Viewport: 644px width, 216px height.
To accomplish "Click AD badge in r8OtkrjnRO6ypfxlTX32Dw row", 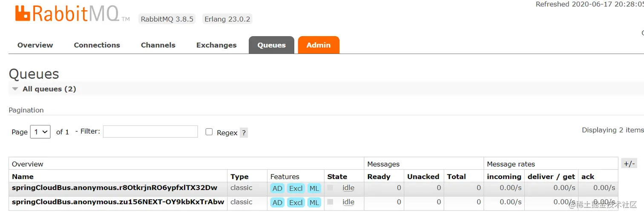I will [x=277, y=188].
